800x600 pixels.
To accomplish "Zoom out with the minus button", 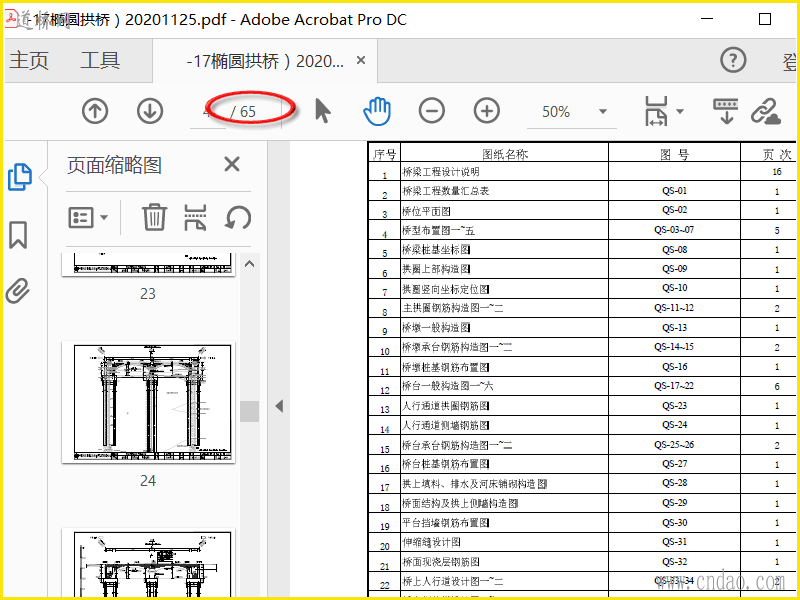I will point(432,111).
